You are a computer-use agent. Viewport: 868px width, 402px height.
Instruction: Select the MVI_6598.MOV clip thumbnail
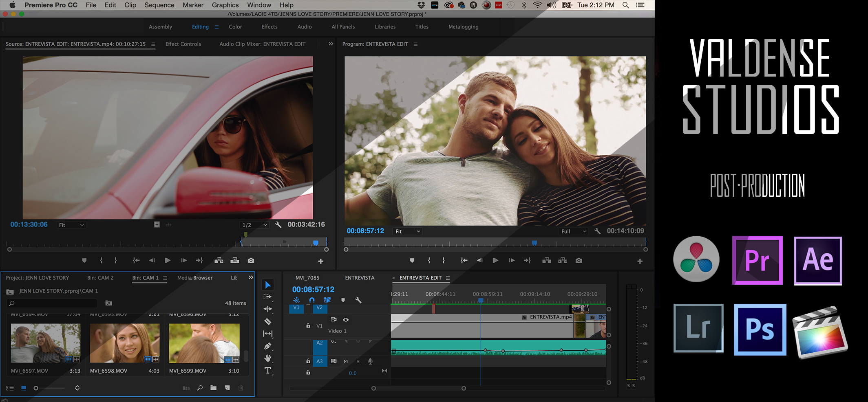[124, 343]
